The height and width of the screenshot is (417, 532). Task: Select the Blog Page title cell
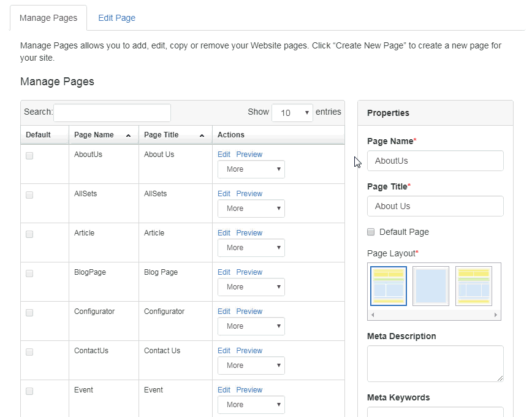175,282
